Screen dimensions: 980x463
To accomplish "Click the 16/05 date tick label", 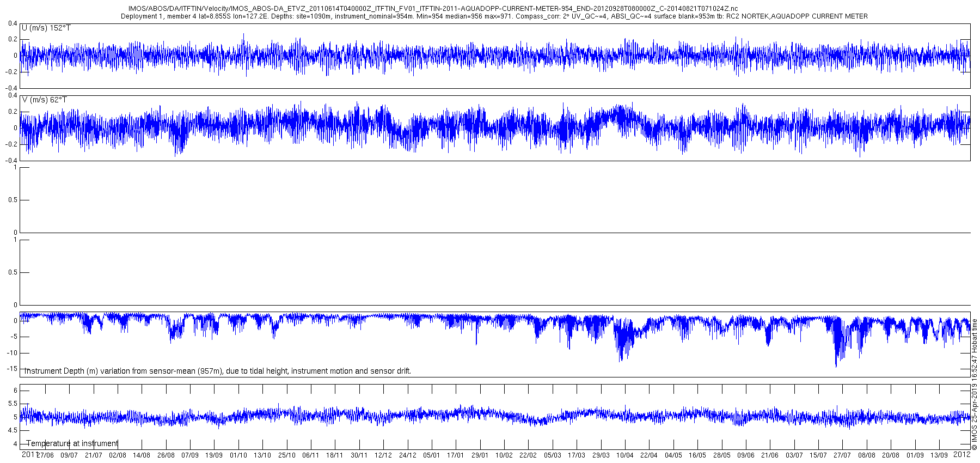I will (x=697, y=455).
